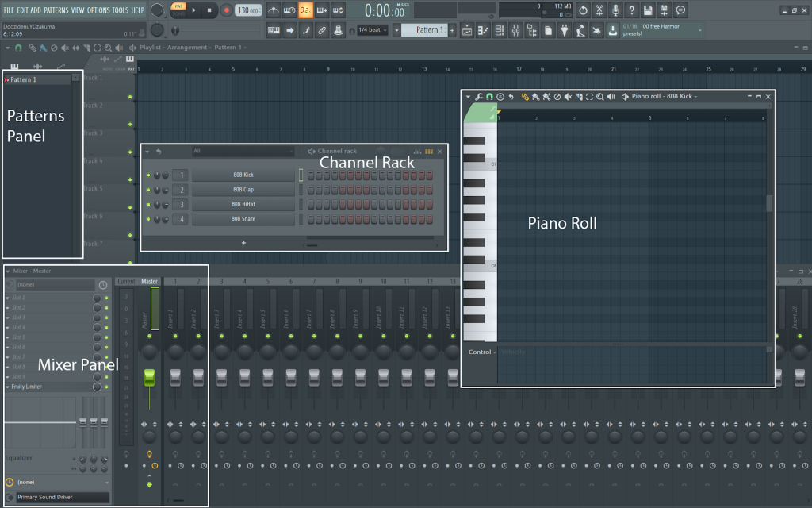Toggle Playlist magnet snap icon
Screen dimensions: 812x508
pyautogui.click(x=19, y=48)
